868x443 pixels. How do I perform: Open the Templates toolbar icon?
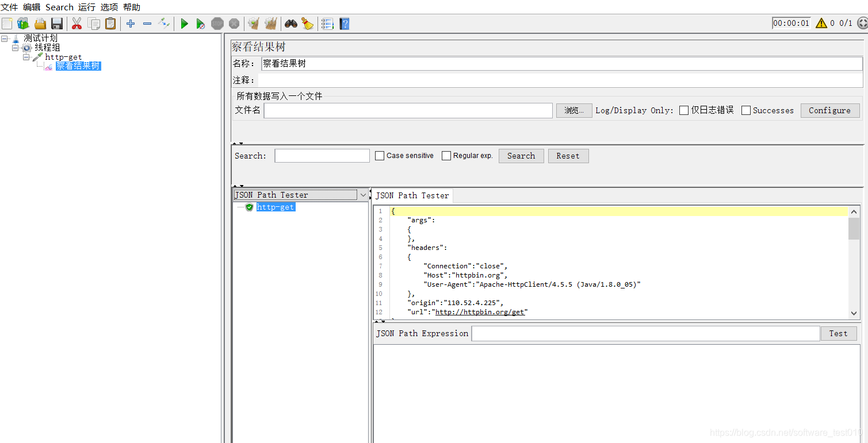[x=23, y=24]
